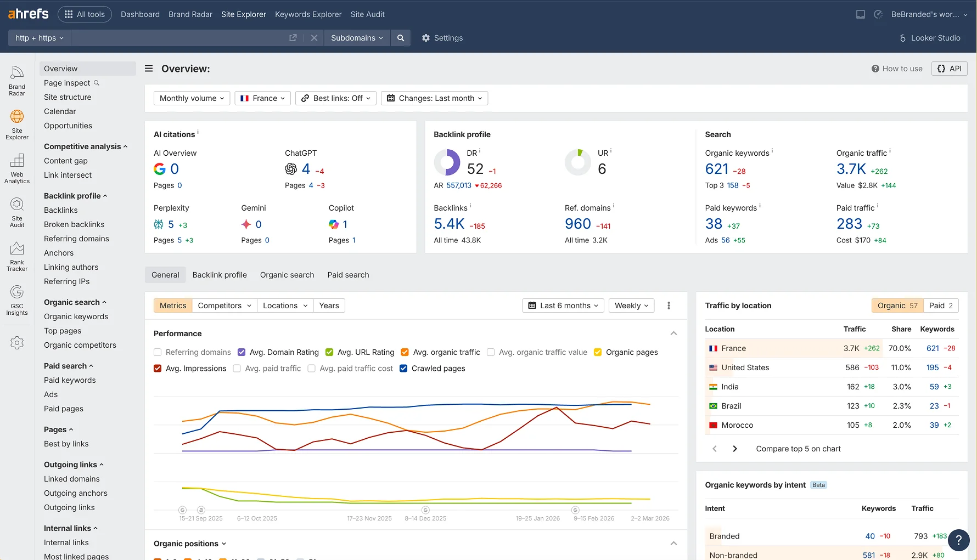Open Rank Tracker sidebar icon

pyautogui.click(x=17, y=256)
